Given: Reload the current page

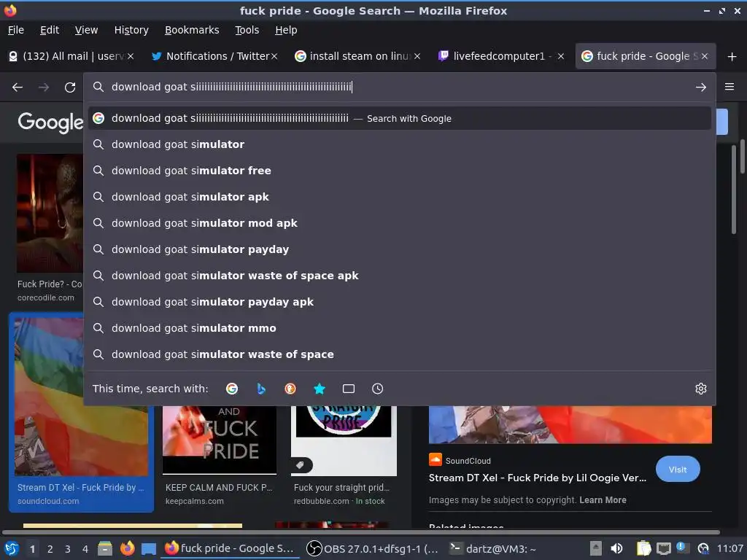Looking at the screenshot, I should pos(70,87).
